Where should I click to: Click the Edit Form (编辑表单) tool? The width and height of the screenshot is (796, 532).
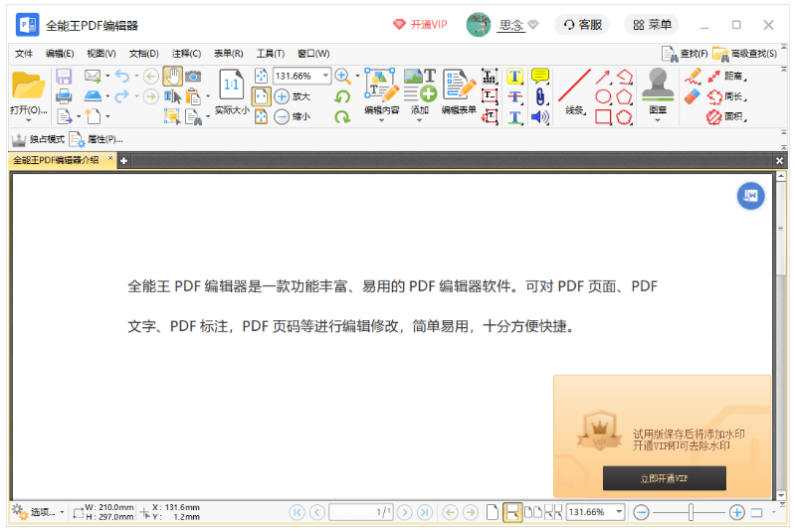(x=459, y=90)
